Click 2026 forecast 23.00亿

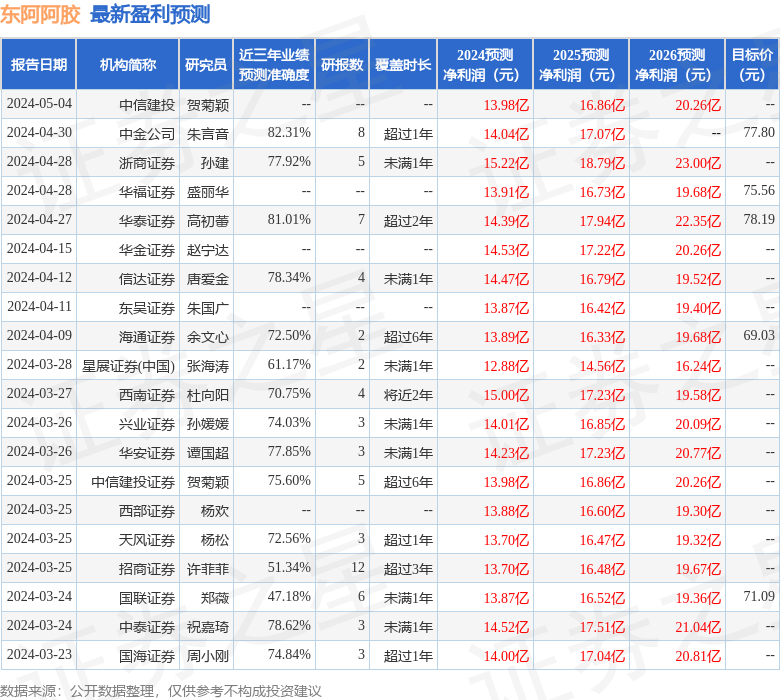(x=698, y=163)
